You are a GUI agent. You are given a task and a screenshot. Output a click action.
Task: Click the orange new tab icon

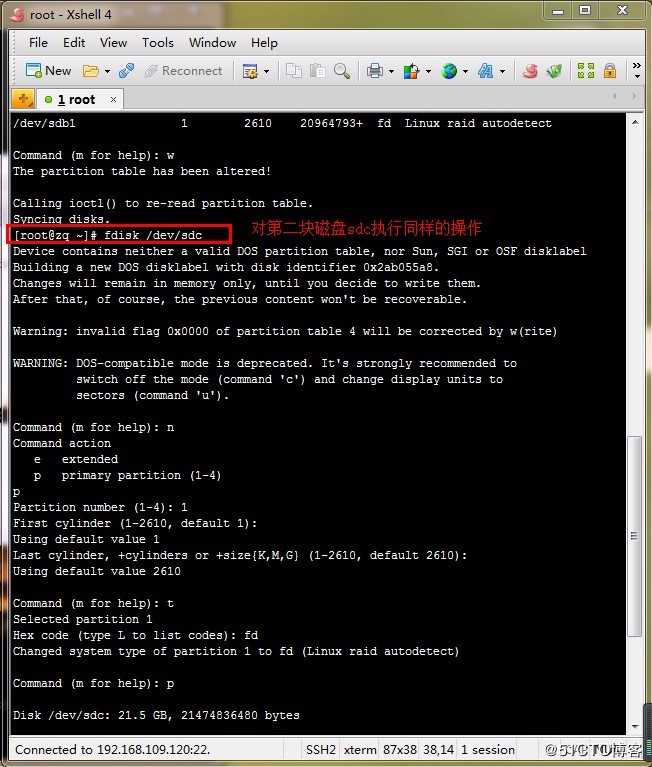click(x=23, y=99)
